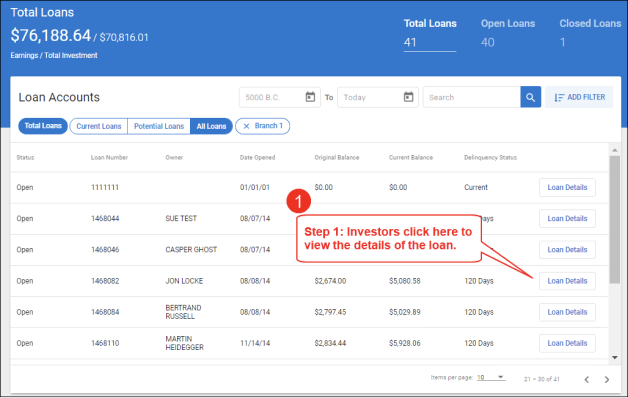Click the Current Balance column header
Image resolution: width=628 pixels, height=398 pixels.
click(x=411, y=157)
